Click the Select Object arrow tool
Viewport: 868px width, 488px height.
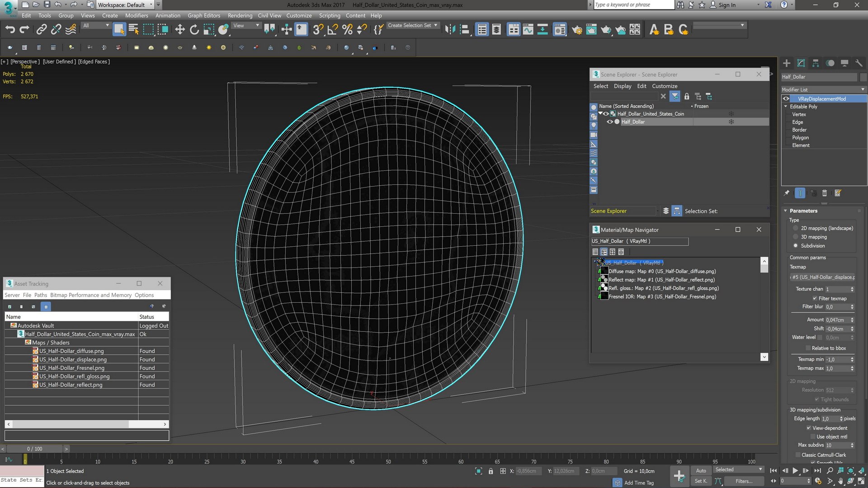tap(119, 30)
